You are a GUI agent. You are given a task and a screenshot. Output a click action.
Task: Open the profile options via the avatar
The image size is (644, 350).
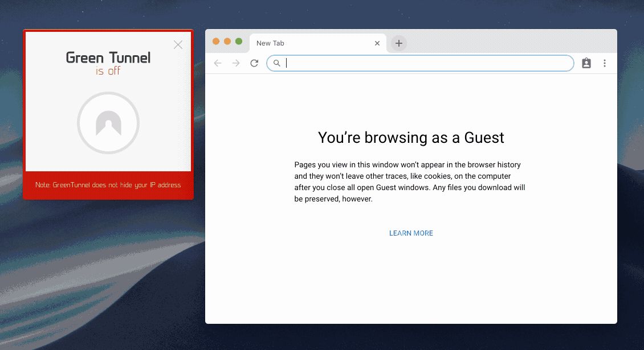[586, 63]
